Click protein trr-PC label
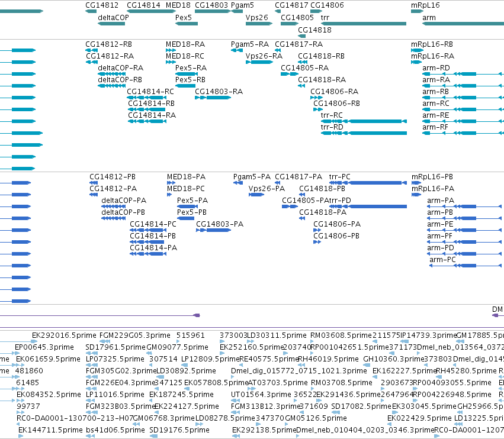Screen dimensions: 504x439 pos(339,177)
